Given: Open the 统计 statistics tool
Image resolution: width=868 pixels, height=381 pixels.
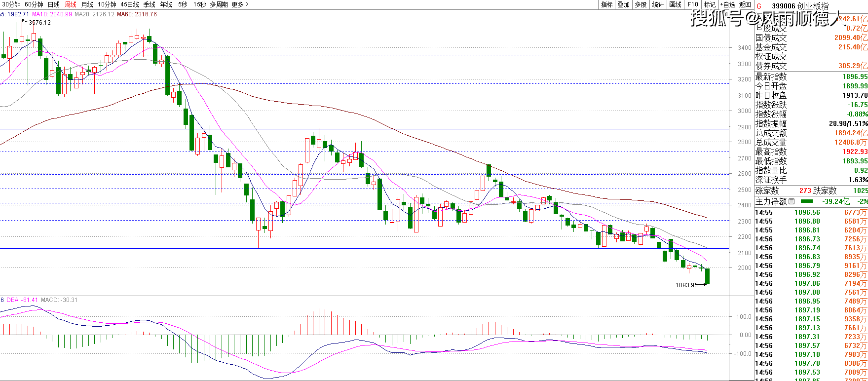Looking at the screenshot, I should coord(658,4).
